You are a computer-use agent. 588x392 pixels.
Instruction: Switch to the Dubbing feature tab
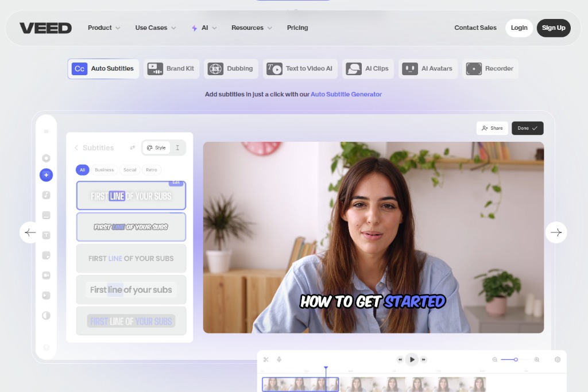coord(231,68)
